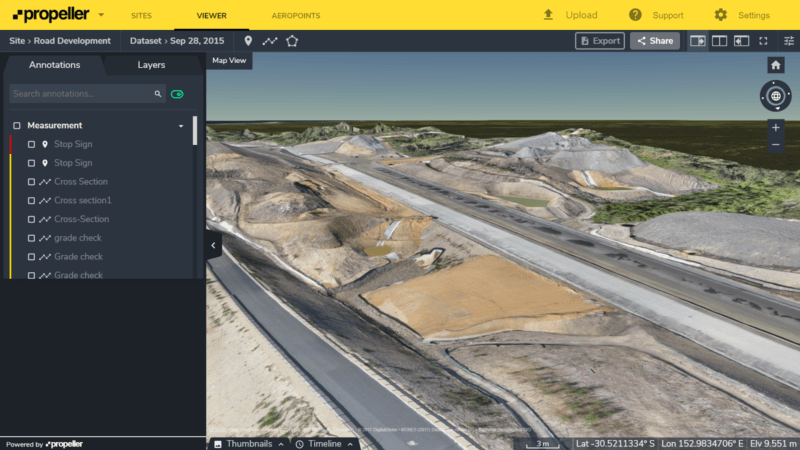
Task: Click the compass orientation globe control
Action: pos(776,96)
